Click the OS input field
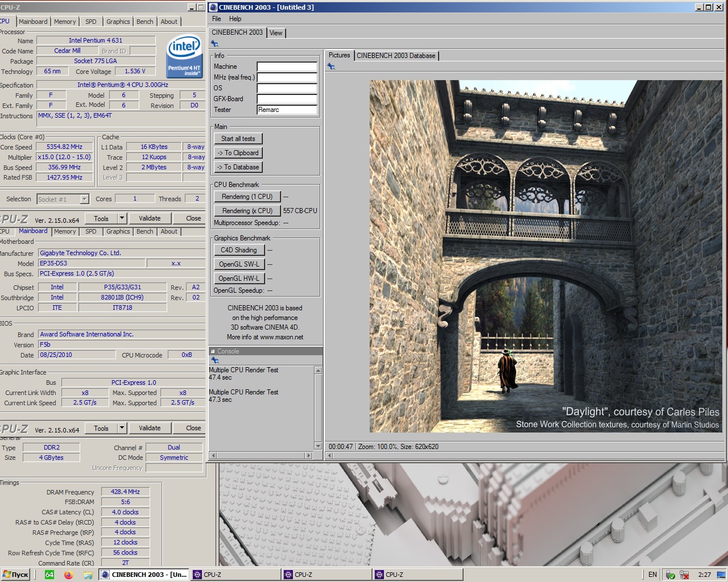 (287, 88)
